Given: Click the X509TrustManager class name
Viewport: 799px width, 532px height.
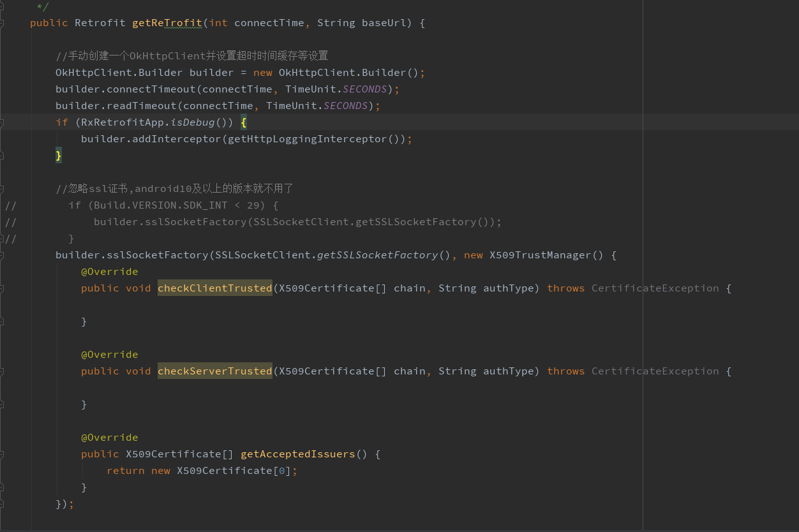Looking at the screenshot, I should [541, 255].
